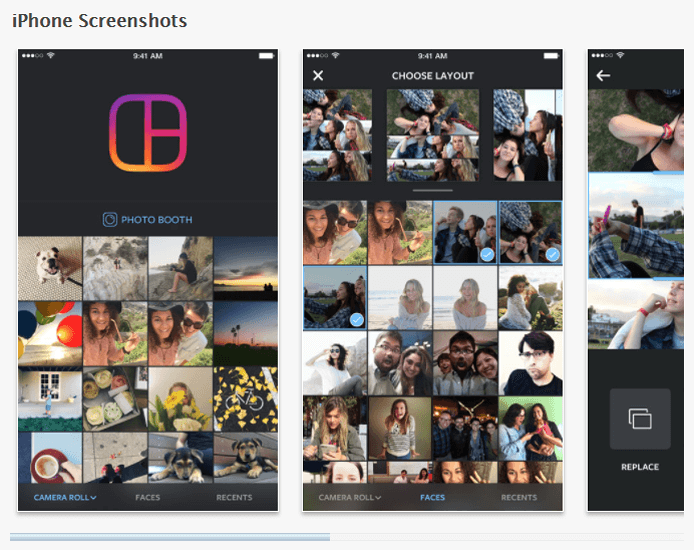Choose the first three-row layout preview
Screen dimensions: 694x550
tap(338, 135)
